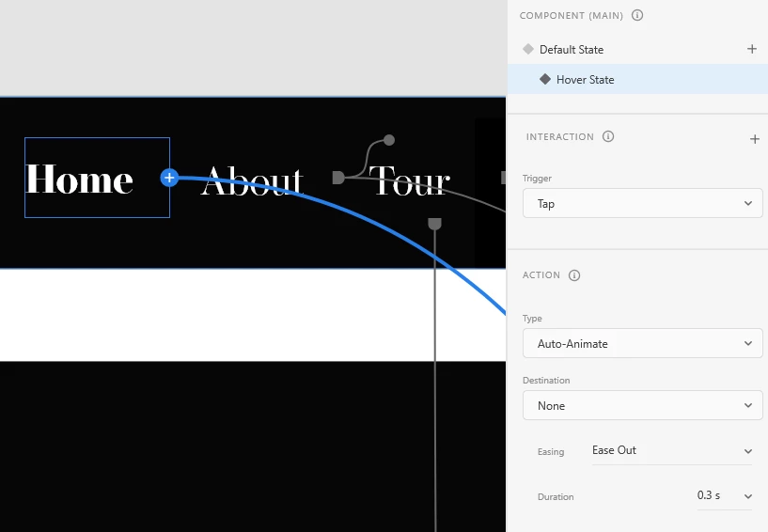Image resolution: width=768 pixels, height=532 pixels.
Task: Select the Tour text on canvas
Action: (x=410, y=180)
